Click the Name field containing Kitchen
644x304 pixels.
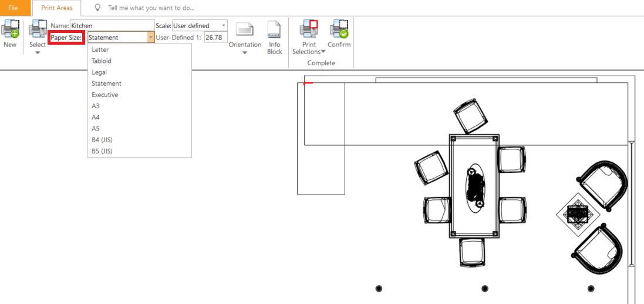pyautogui.click(x=112, y=25)
